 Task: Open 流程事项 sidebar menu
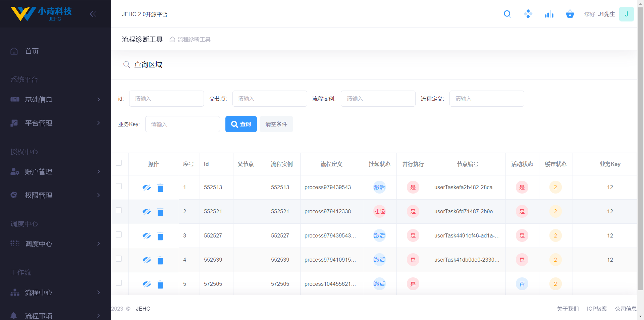click(x=55, y=316)
